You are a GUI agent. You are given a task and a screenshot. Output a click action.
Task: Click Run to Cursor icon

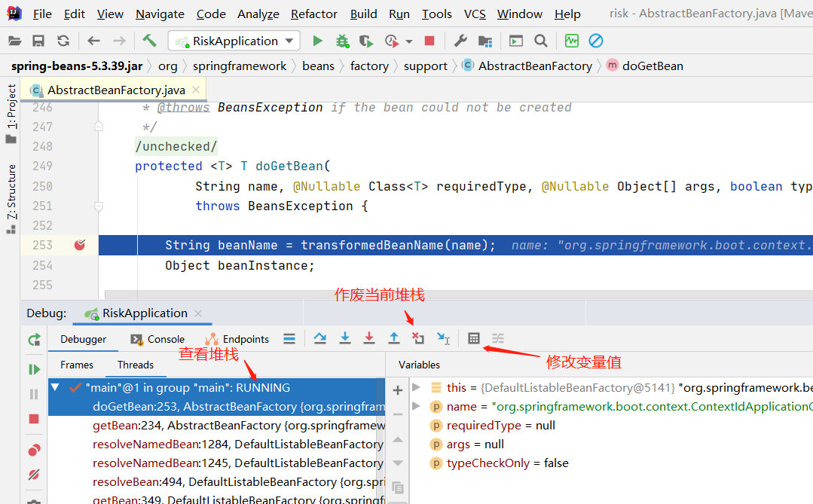click(x=443, y=338)
